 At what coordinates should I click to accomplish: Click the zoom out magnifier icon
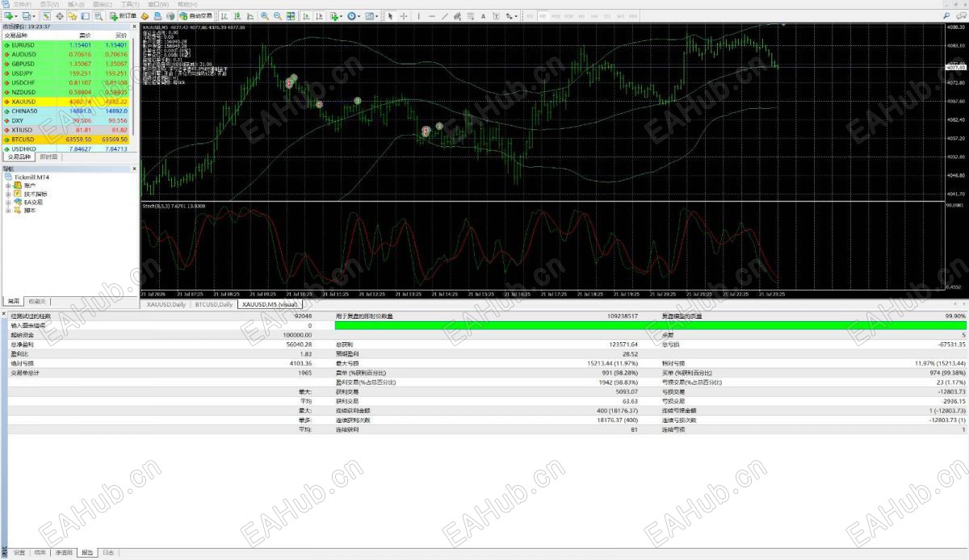(277, 16)
